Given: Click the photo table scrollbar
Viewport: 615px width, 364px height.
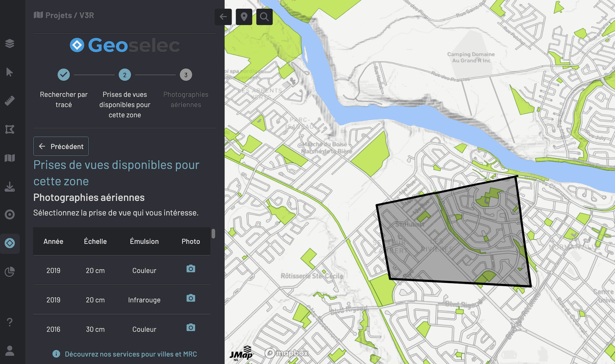Looking at the screenshot, I should (213, 234).
